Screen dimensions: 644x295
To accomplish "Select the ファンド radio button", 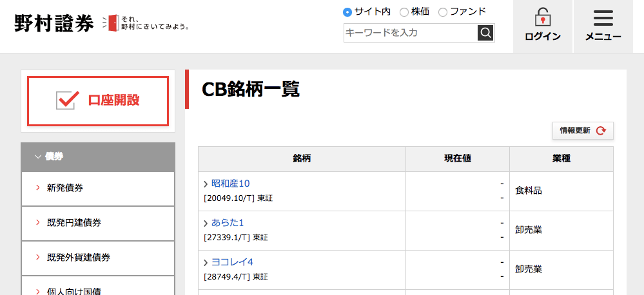I will [x=443, y=12].
